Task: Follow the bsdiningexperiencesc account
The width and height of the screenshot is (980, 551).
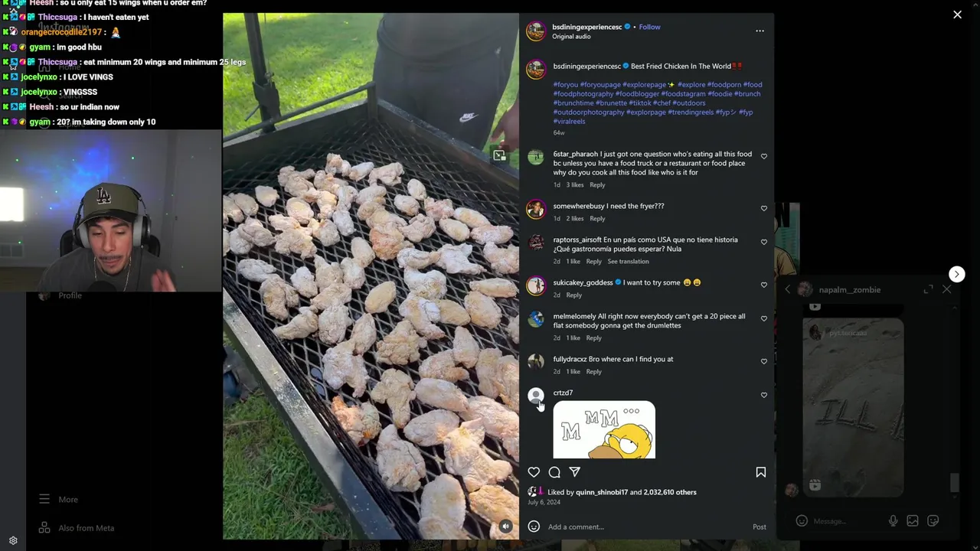Action: pyautogui.click(x=649, y=27)
